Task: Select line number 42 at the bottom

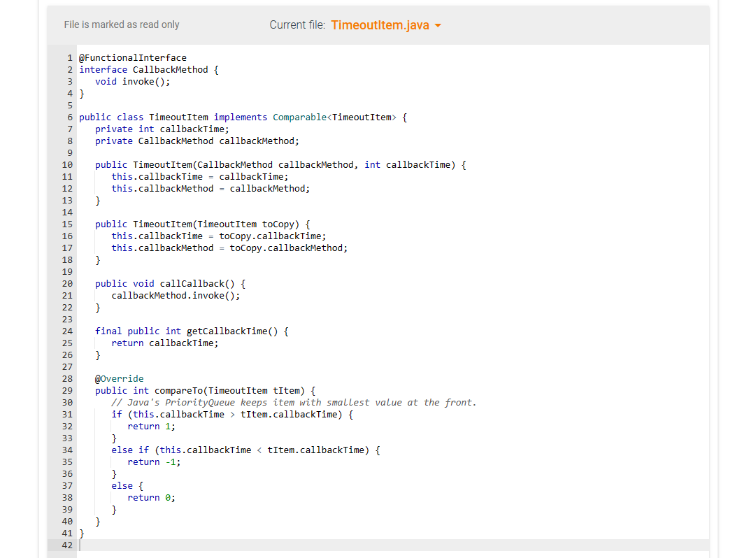Action: click(x=66, y=545)
